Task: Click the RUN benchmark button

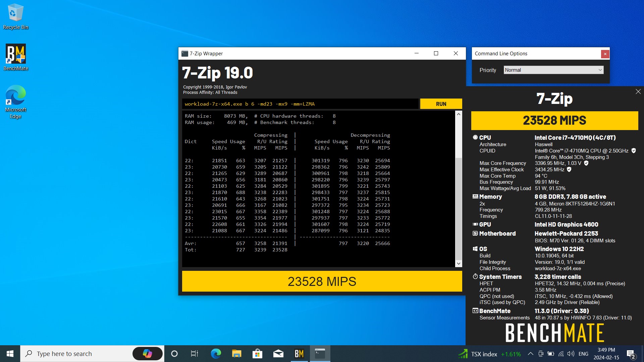Action: 441,104
